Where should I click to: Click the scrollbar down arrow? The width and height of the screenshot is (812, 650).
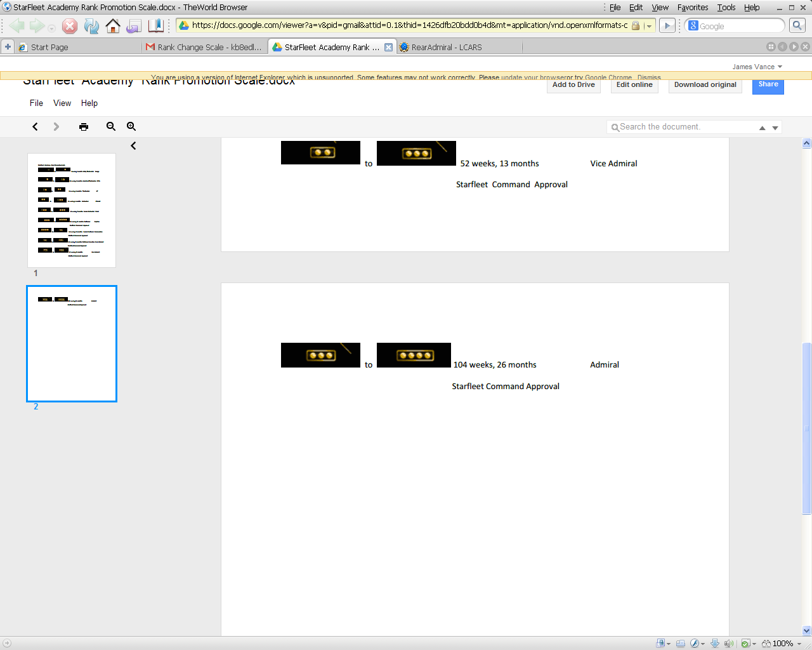[807, 630]
